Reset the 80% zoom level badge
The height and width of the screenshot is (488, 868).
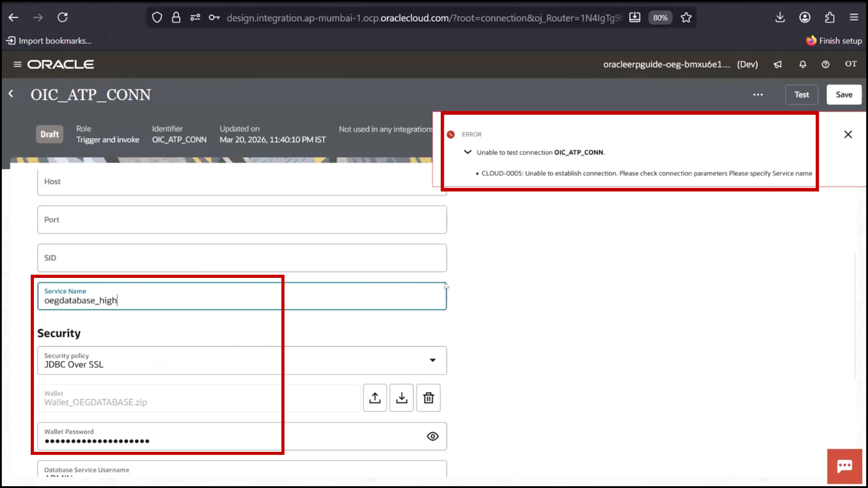click(660, 18)
